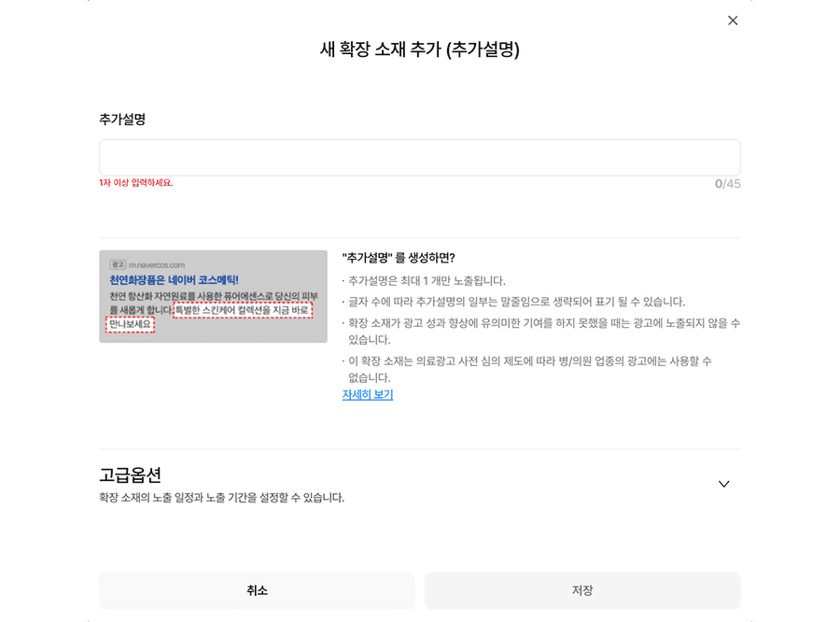
Task: Close the 새 확장 소재 추가 dialog
Action: pyautogui.click(x=733, y=20)
